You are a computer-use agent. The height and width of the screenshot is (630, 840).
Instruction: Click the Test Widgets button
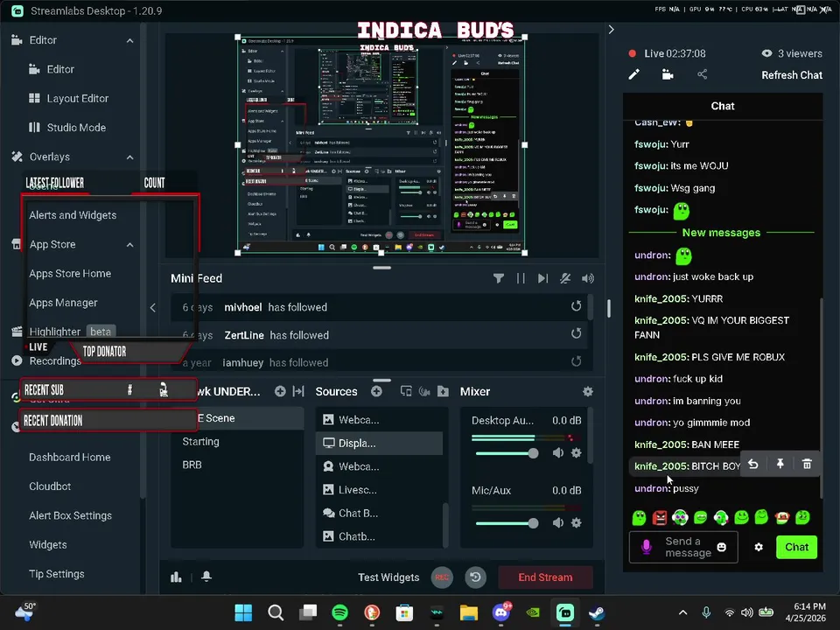(388, 577)
